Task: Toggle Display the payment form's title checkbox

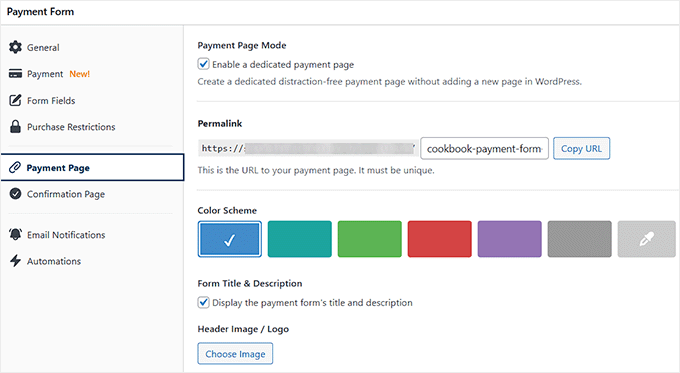Action: [x=203, y=302]
